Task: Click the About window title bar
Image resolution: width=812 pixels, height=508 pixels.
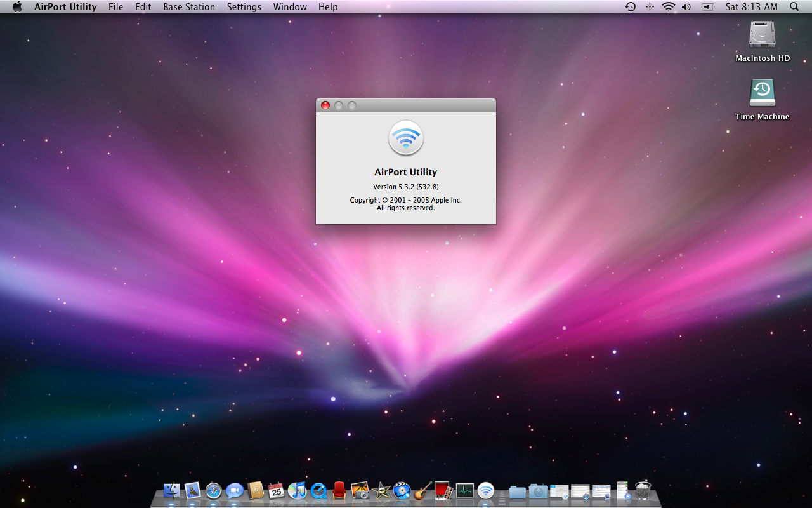Action: coord(406,105)
